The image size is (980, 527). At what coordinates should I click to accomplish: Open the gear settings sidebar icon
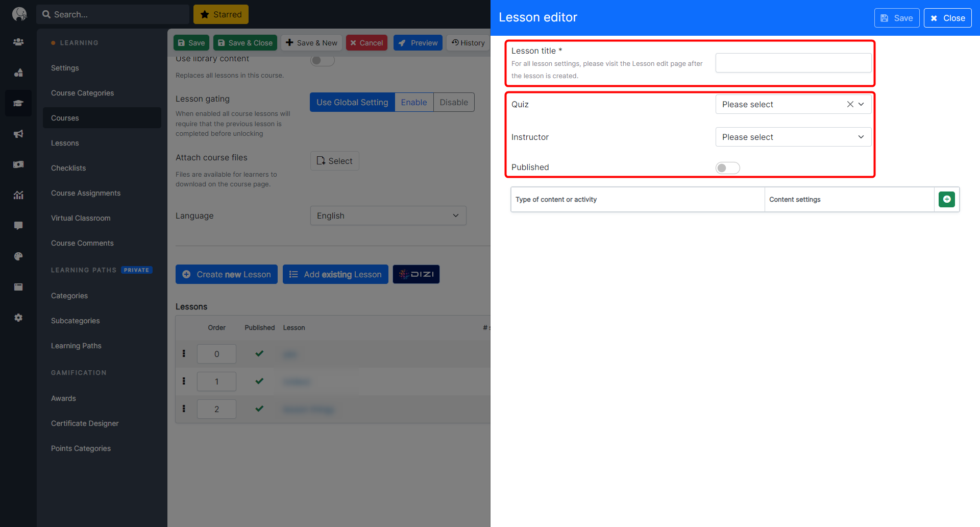point(18,318)
